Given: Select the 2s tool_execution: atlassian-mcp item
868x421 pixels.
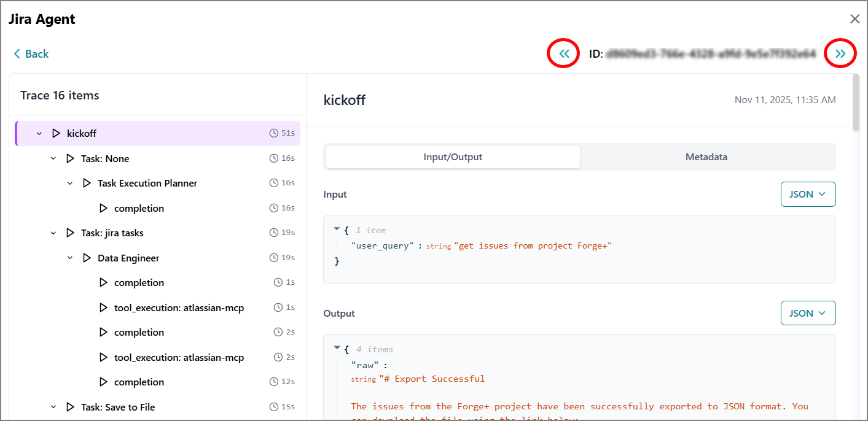Looking at the screenshot, I should click(157, 357).
